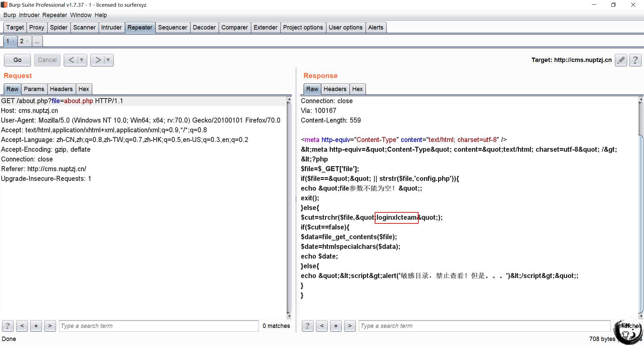
Task: Click the Upgrade-Insecure-Requests: 1 line
Action: click(46, 179)
